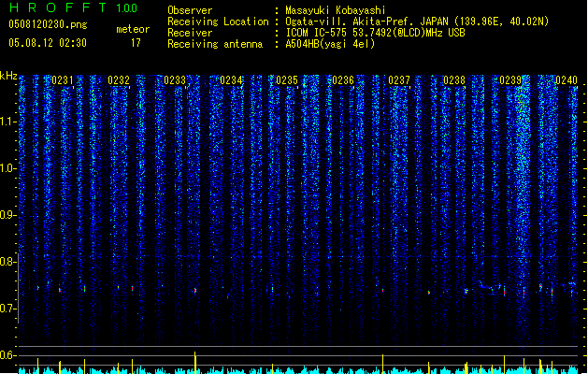Click the 0234 time marker
Screen dimensions: 588x374
point(231,80)
